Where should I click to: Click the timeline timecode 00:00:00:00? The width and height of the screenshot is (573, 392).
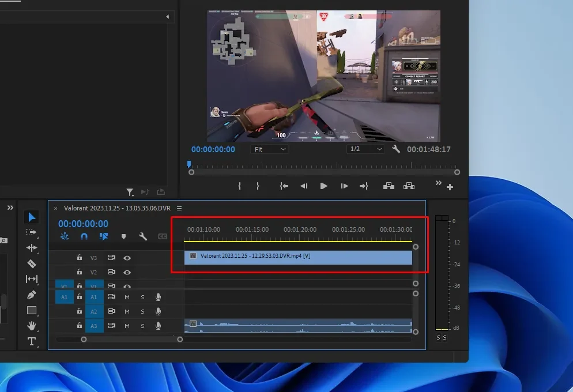pyautogui.click(x=84, y=224)
